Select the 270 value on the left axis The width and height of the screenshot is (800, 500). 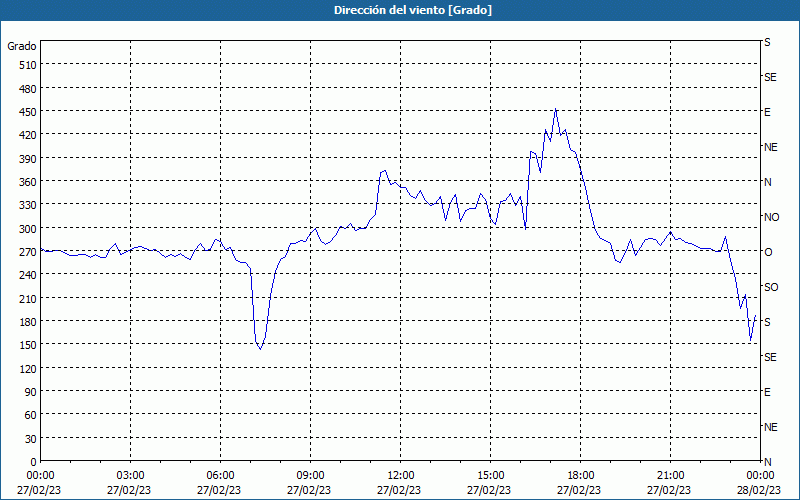coord(28,252)
